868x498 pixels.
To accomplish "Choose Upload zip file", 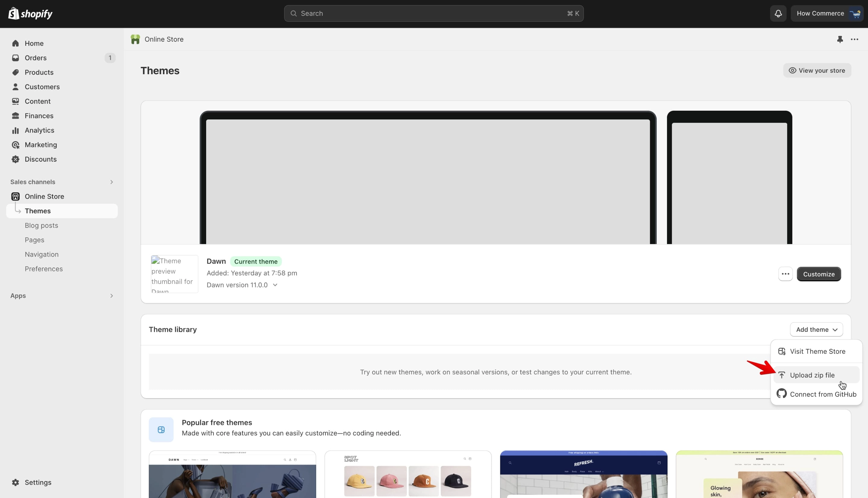I will pos(816,375).
